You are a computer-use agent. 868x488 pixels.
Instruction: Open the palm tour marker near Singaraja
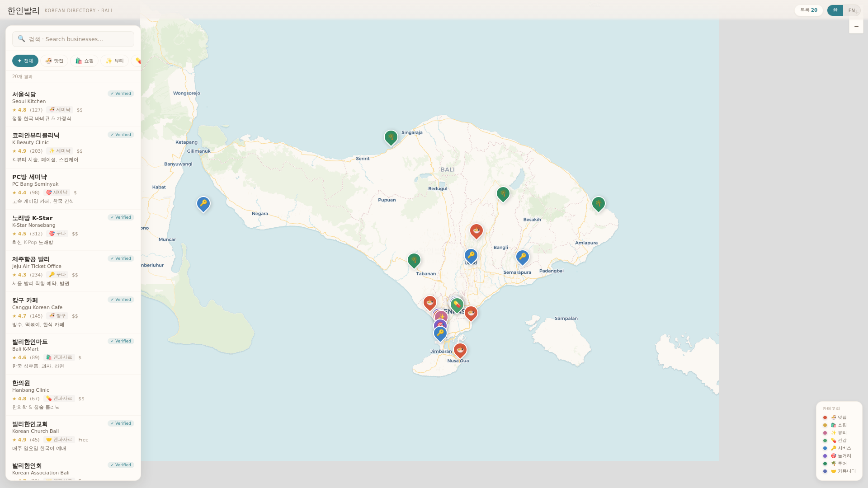click(391, 137)
